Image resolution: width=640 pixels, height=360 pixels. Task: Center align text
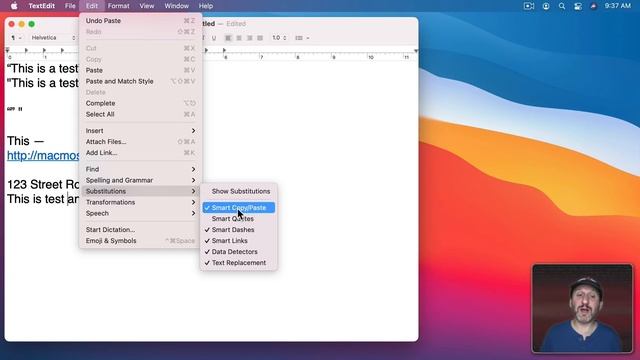[x=239, y=38]
